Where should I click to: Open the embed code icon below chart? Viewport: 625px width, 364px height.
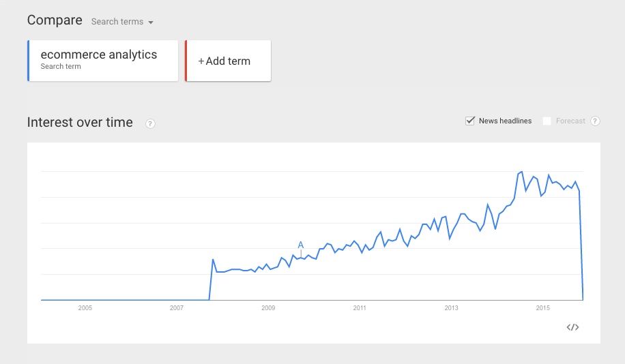pyautogui.click(x=572, y=327)
